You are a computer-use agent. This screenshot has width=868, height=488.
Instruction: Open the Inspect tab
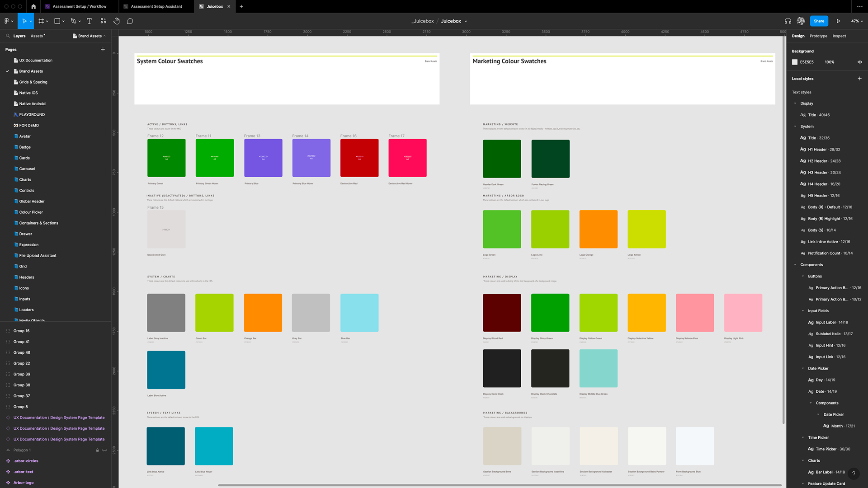pyautogui.click(x=839, y=36)
